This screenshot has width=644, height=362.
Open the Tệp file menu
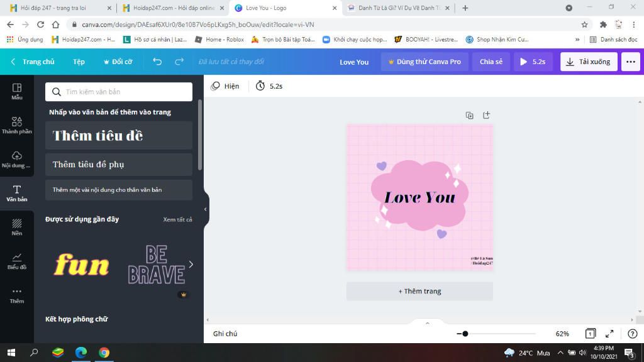pyautogui.click(x=79, y=62)
